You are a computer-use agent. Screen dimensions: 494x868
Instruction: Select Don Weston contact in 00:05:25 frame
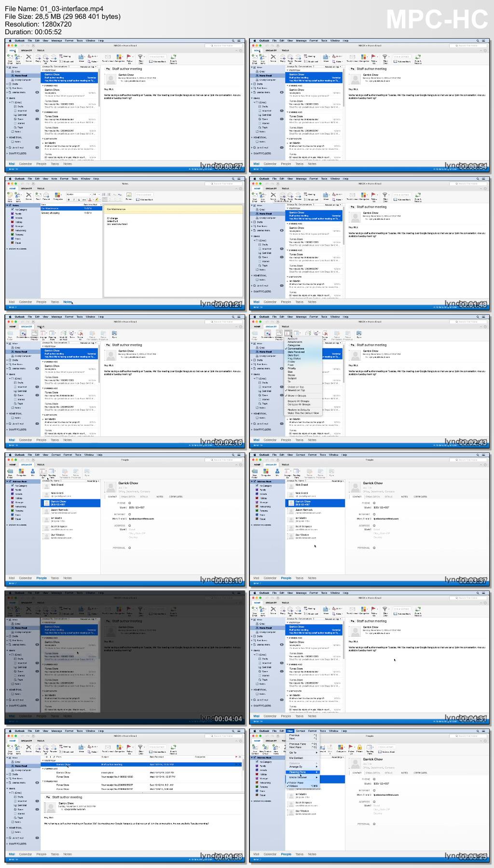(x=316, y=812)
